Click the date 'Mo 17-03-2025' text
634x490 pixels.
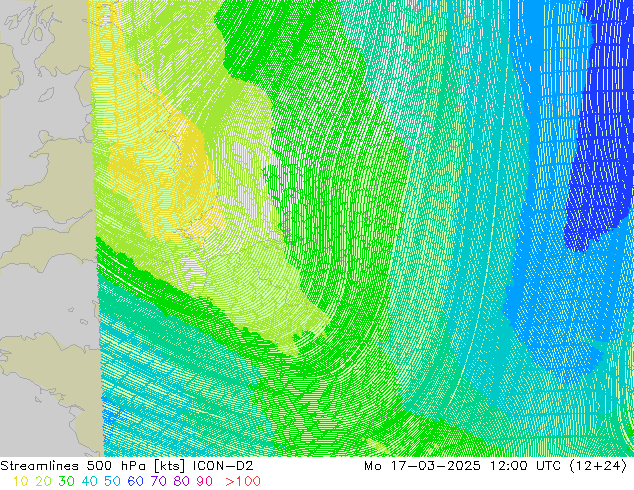422,465
